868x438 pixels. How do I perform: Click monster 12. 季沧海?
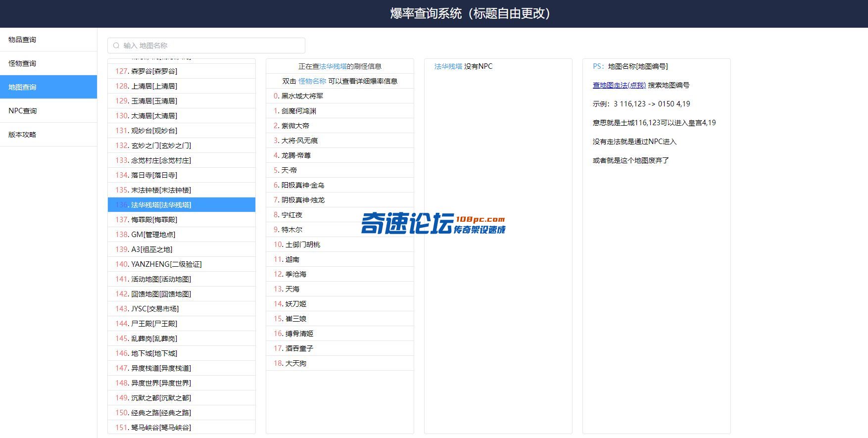click(x=340, y=274)
